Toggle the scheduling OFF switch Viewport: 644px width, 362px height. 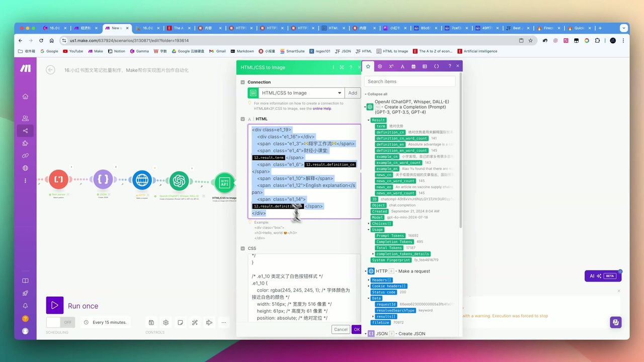[x=61, y=322]
